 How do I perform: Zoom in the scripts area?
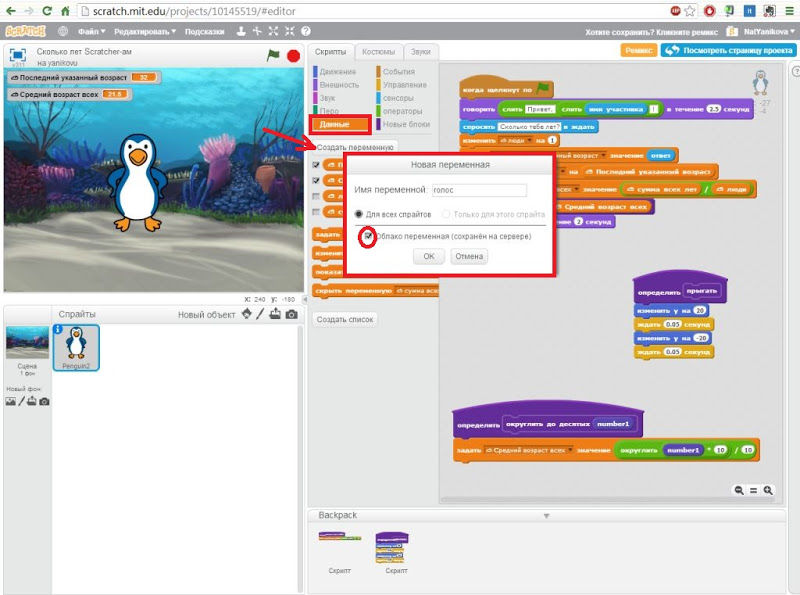[768, 490]
